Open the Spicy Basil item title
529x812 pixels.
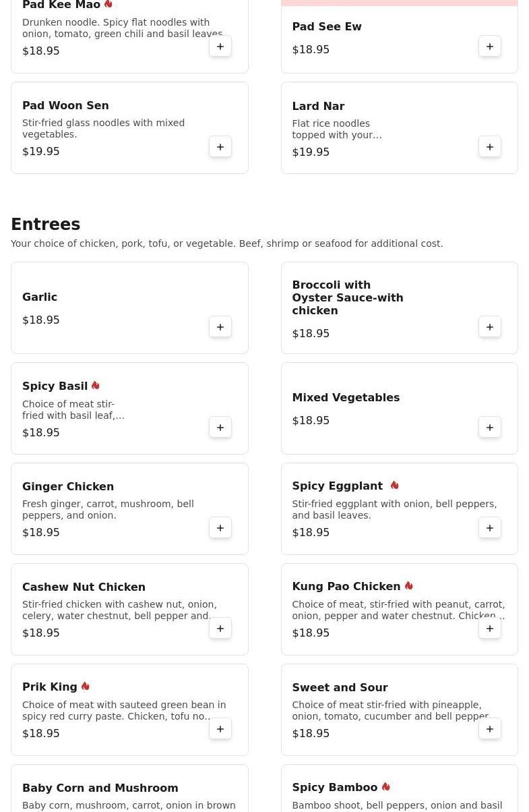[55, 386]
